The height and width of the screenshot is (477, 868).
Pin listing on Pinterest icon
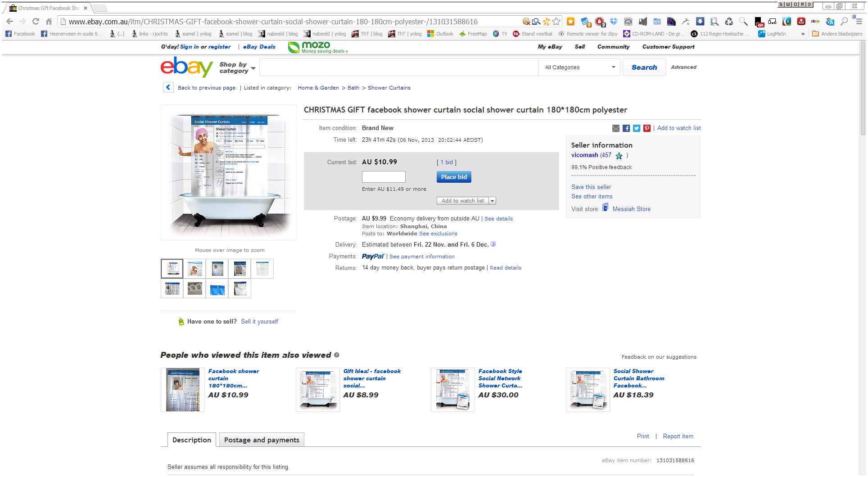tap(647, 128)
